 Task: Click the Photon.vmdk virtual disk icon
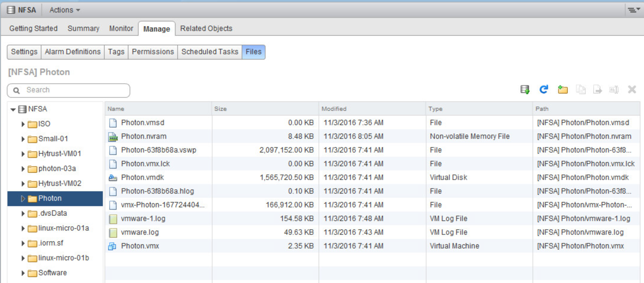click(113, 178)
